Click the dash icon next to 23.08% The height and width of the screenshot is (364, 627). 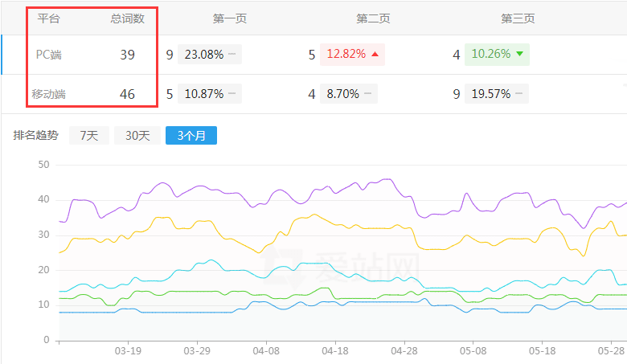click(232, 55)
